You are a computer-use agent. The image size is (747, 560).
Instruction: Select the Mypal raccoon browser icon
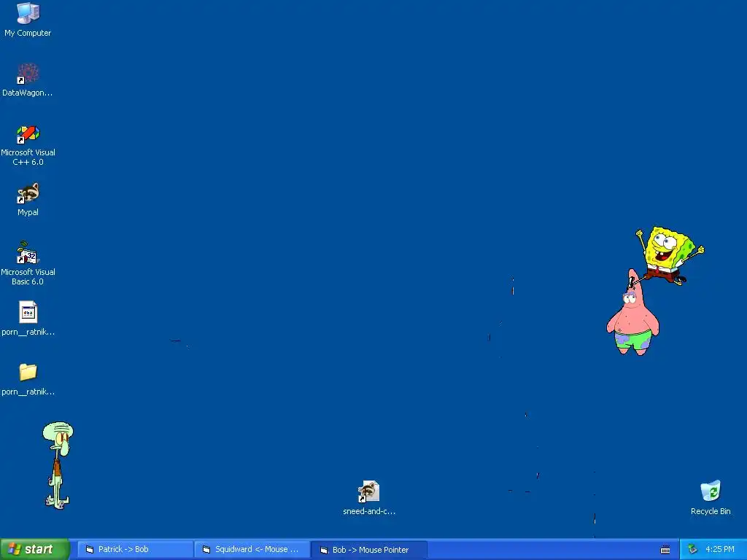click(28, 193)
